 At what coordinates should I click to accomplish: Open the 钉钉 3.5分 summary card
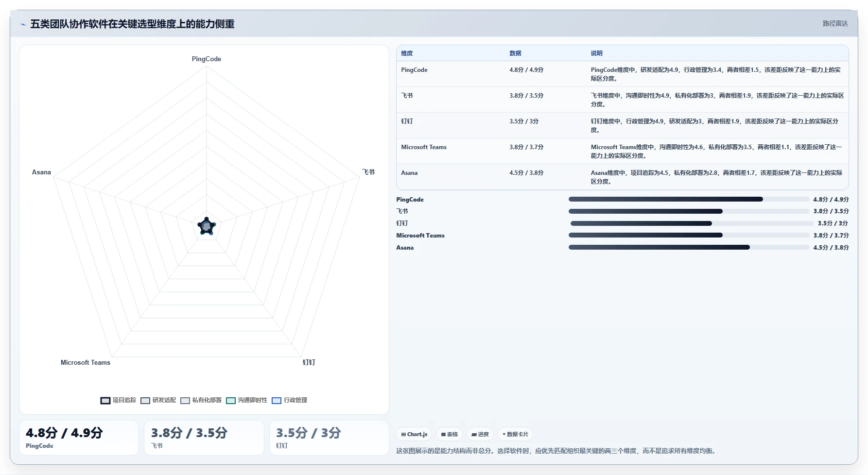coord(329,438)
